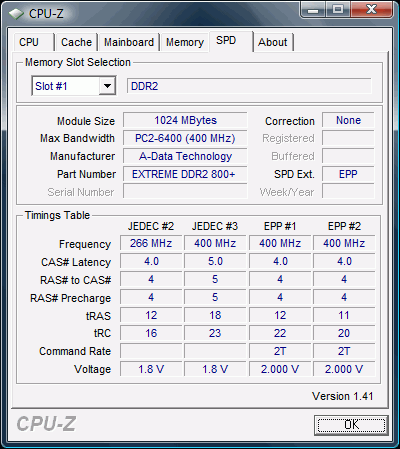
Task: Click the empty Week/Year field
Action: click(x=348, y=192)
